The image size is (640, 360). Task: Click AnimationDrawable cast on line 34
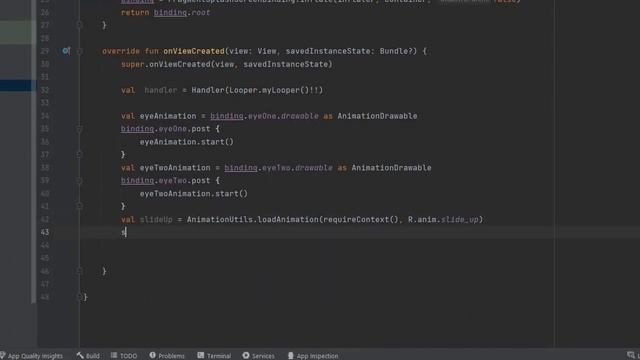pos(377,116)
